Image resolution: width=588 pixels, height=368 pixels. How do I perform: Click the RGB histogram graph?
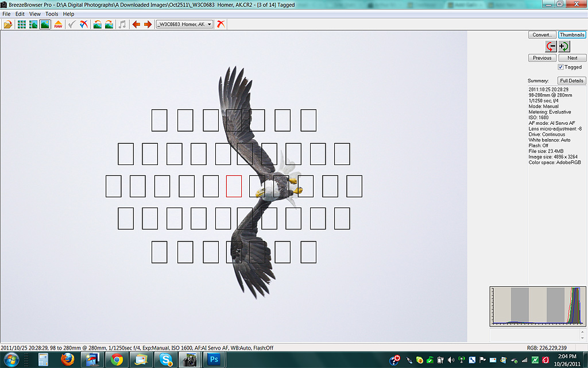537,306
